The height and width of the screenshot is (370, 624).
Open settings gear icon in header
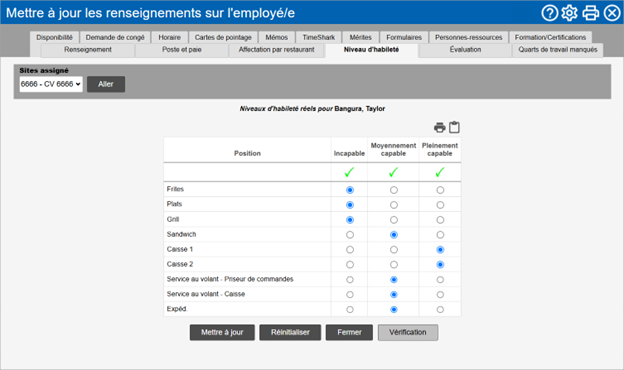(x=569, y=13)
